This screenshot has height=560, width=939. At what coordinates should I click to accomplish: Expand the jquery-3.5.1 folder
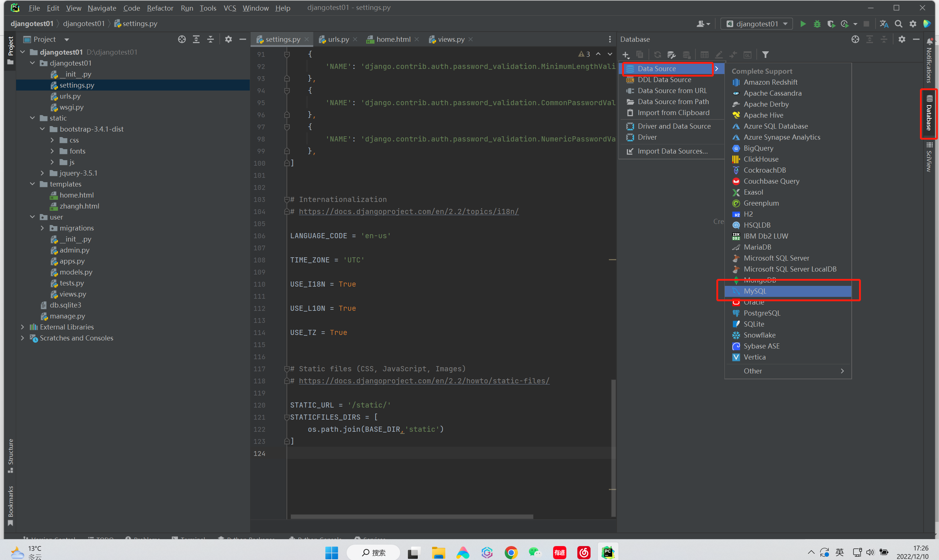point(42,173)
